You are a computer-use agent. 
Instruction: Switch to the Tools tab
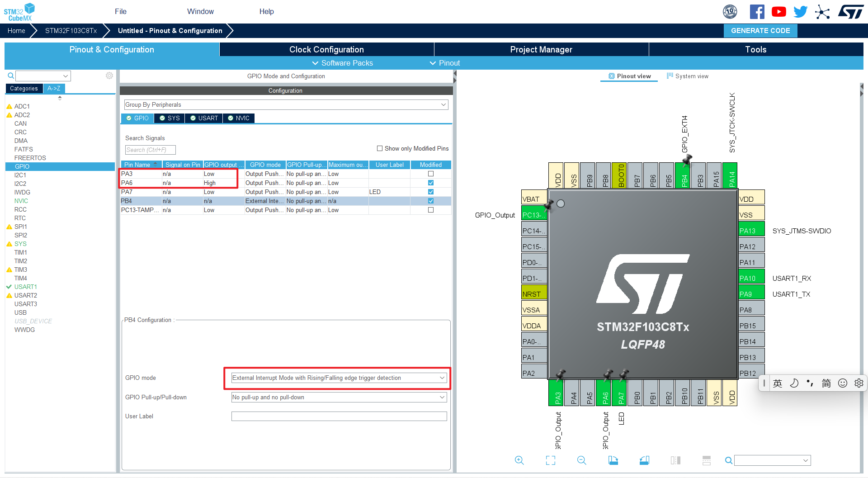coord(756,49)
